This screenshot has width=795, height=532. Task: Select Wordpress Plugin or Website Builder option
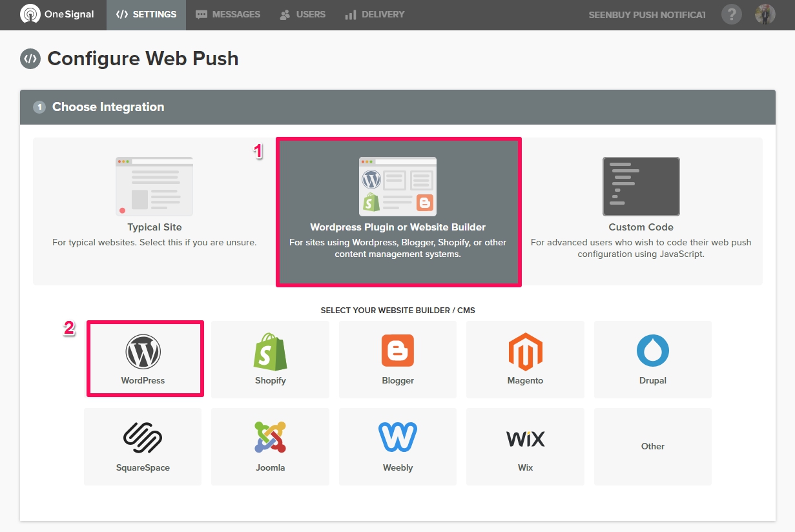(398, 211)
